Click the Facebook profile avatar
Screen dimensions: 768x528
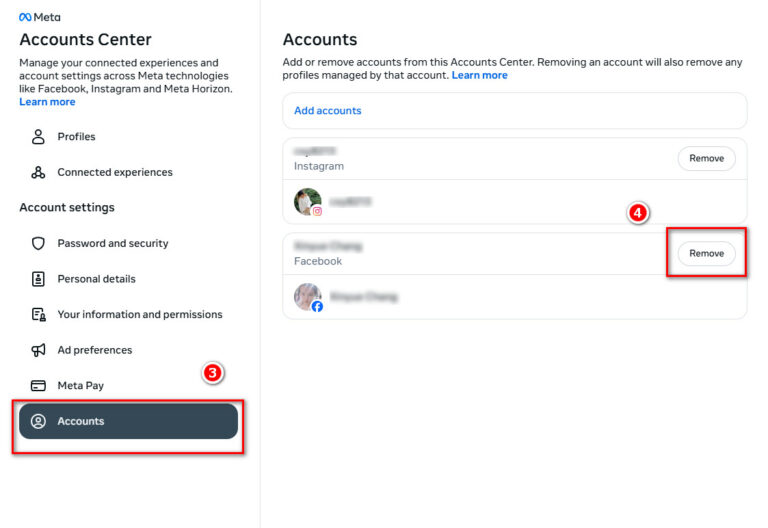click(x=308, y=297)
